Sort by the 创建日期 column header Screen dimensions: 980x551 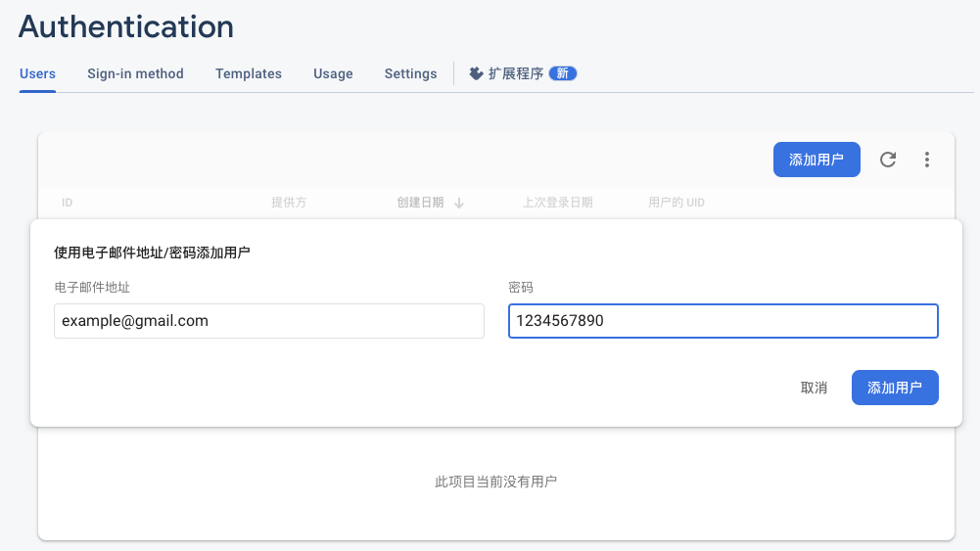pyautogui.click(x=420, y=203)
